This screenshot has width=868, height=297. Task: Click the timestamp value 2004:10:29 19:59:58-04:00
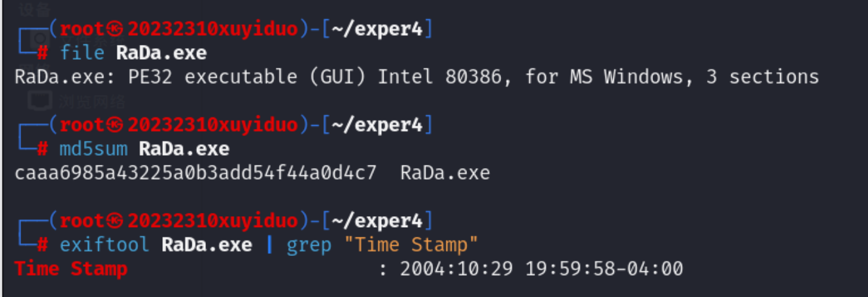coord(541,269)
